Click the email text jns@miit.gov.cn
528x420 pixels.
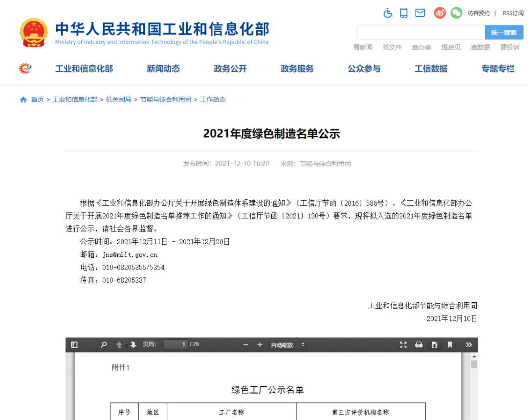[x=130, y=254]
